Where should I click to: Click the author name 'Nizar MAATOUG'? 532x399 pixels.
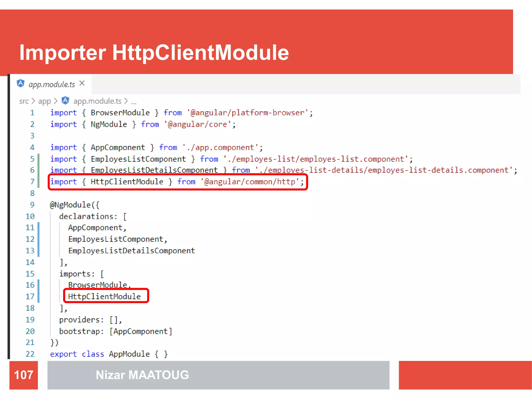[x=142, y=375]
